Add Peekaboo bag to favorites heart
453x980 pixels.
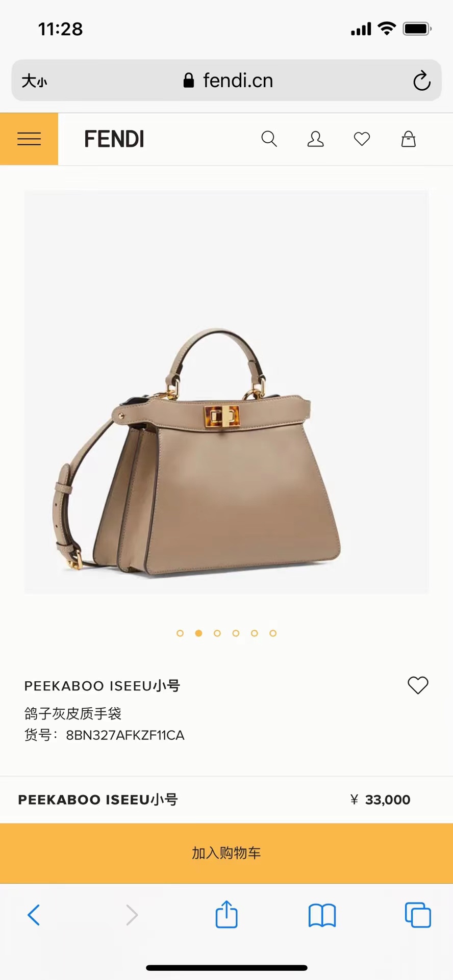[418, 685]
